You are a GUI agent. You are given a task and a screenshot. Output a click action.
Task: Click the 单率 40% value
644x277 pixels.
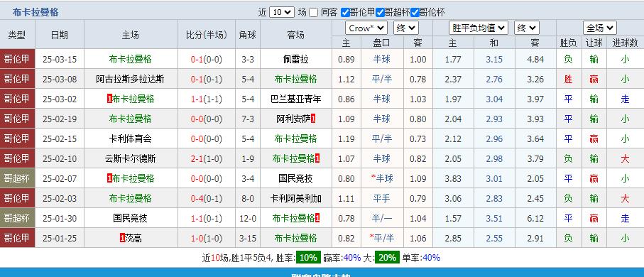pos(431,258)
